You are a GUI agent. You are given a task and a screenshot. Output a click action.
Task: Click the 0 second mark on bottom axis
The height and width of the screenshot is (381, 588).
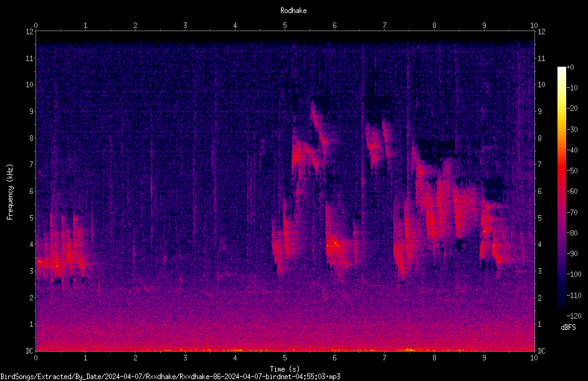coord(36,358)
